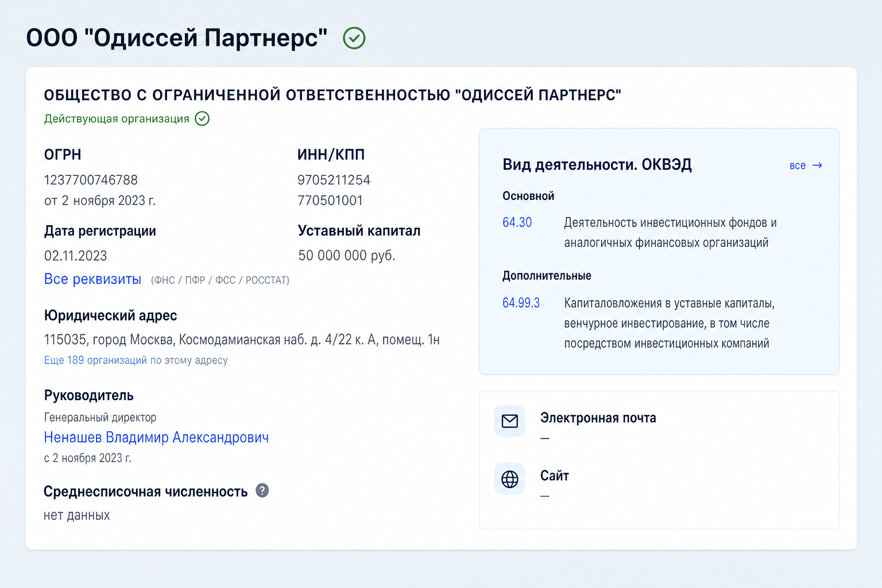Open Еще 189 организаций по этому адресу
The image size is (882, 588).
click(136, 360)
